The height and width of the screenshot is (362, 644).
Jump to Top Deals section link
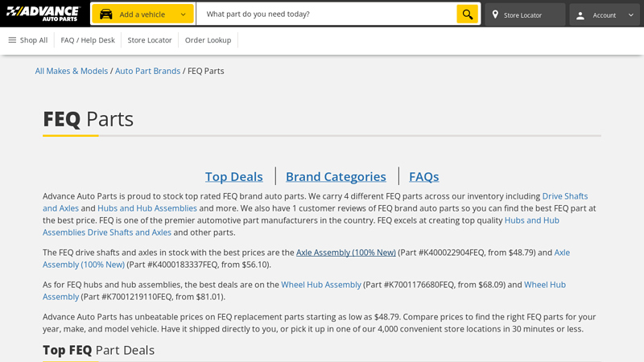[x=233, y=176]
